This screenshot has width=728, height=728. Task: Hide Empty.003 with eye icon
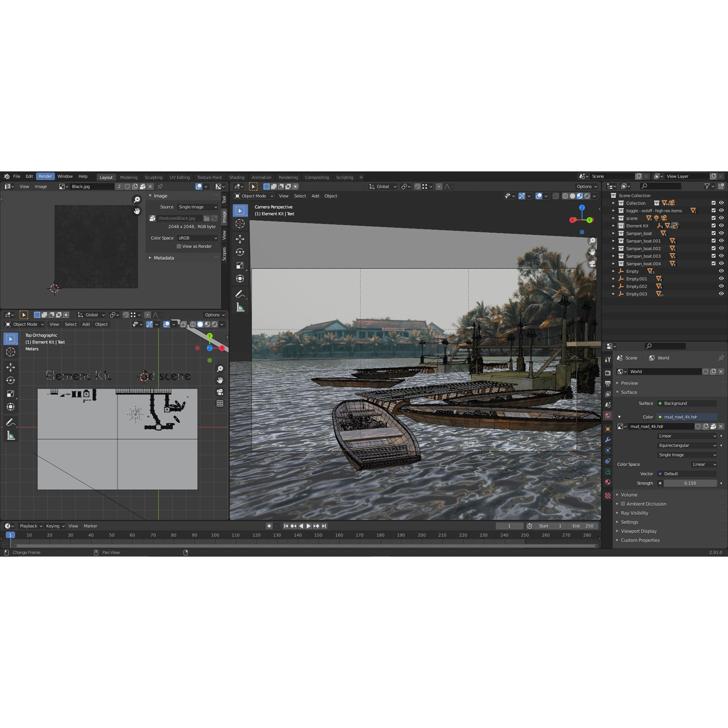(x=721, y=294)
